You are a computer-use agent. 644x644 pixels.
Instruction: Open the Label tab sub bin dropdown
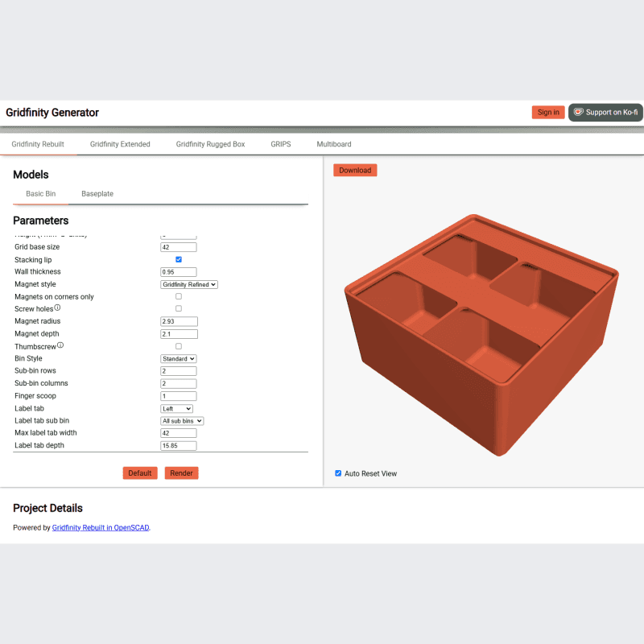click(182, 420)
